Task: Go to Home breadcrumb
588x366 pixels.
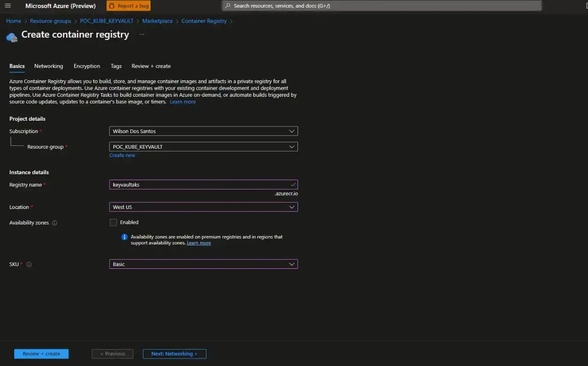Action: [x=14, y=21]
